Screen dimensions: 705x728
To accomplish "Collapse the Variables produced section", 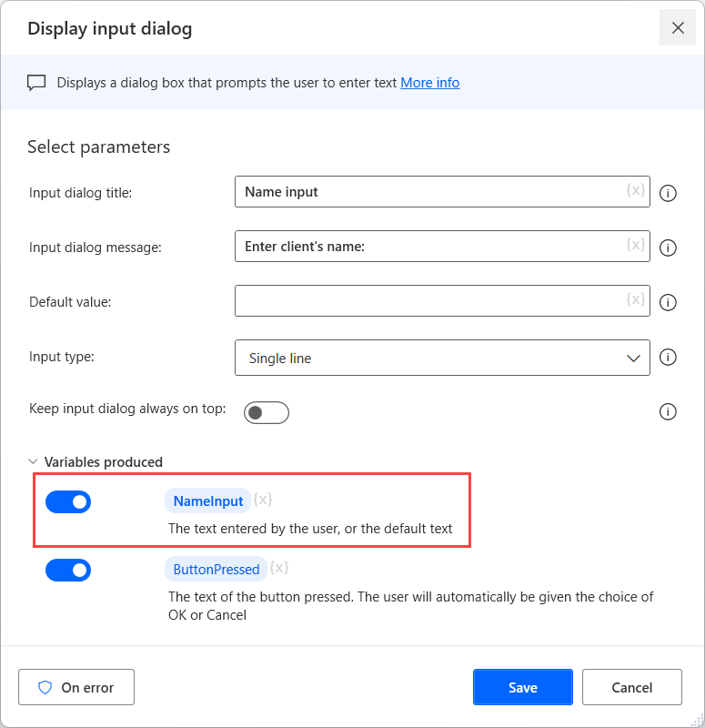I will pos(33,461).
